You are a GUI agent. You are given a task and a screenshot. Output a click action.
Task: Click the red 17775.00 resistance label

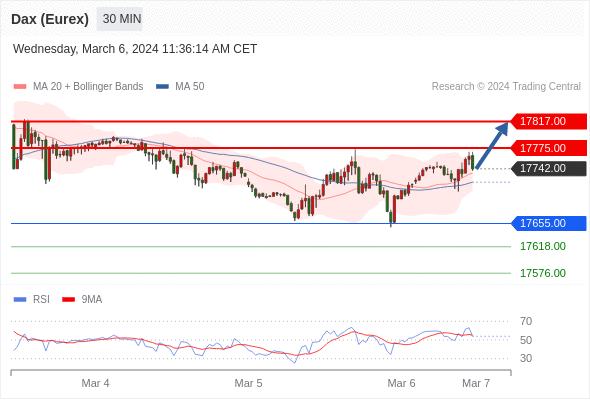click(549, 148)
